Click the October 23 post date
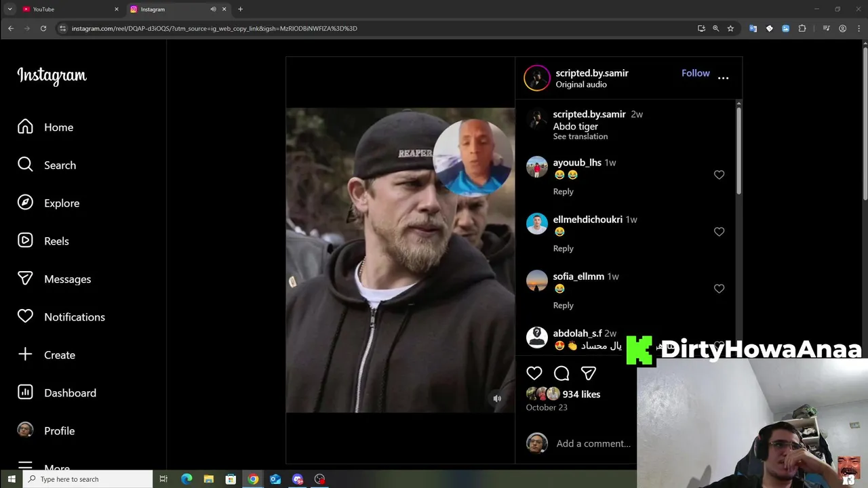868x488 pixels. pos(547,407)
